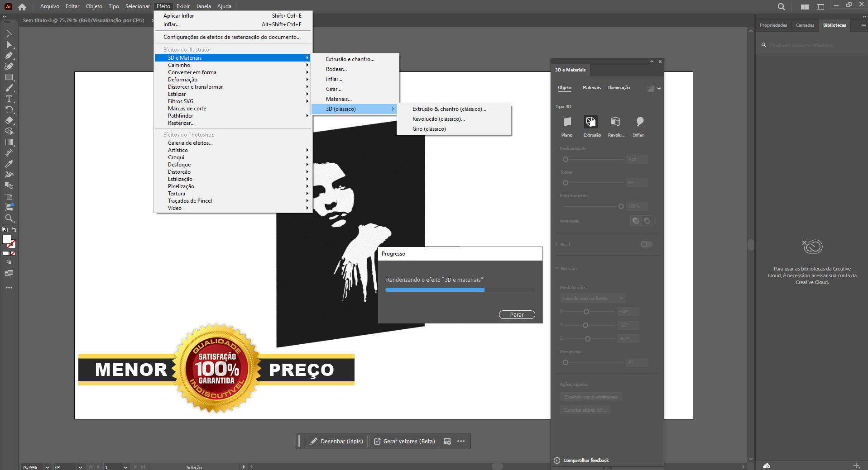This screenshot has width=868, height=470.
Task: Open Bibliotecas panel hamburger menu
Action: [863, 25]
